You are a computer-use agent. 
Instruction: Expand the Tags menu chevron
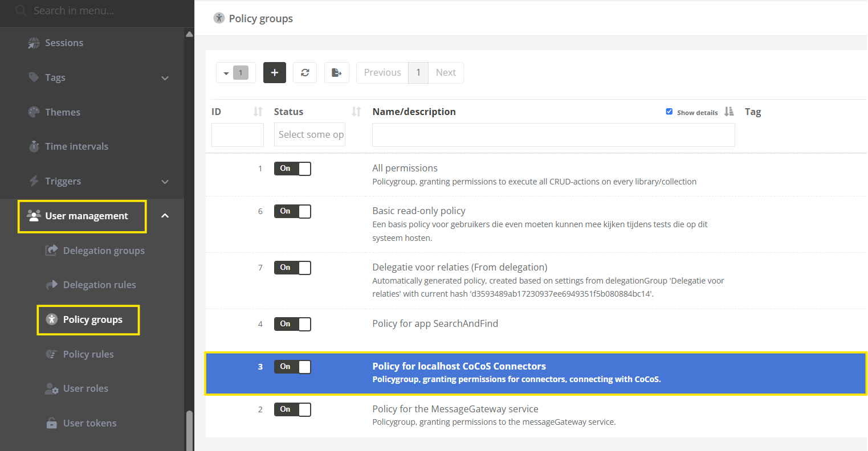165,78
